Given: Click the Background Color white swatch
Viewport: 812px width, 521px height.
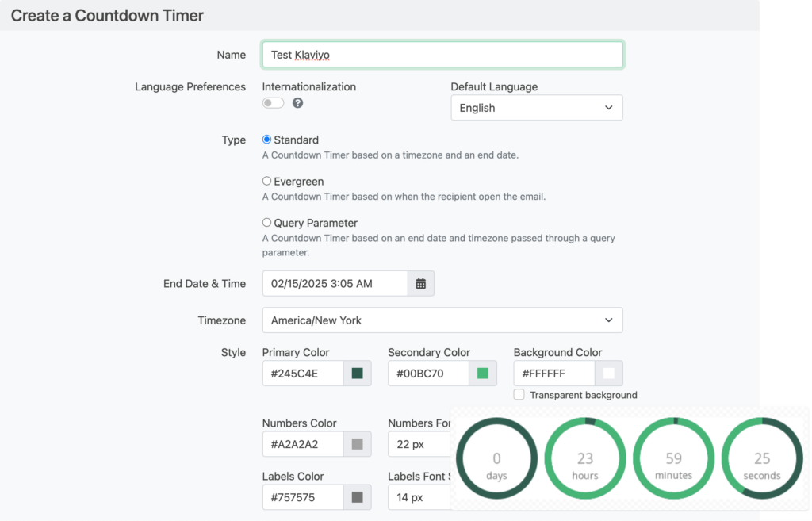Looking at the screenshot, I should 609,373.
